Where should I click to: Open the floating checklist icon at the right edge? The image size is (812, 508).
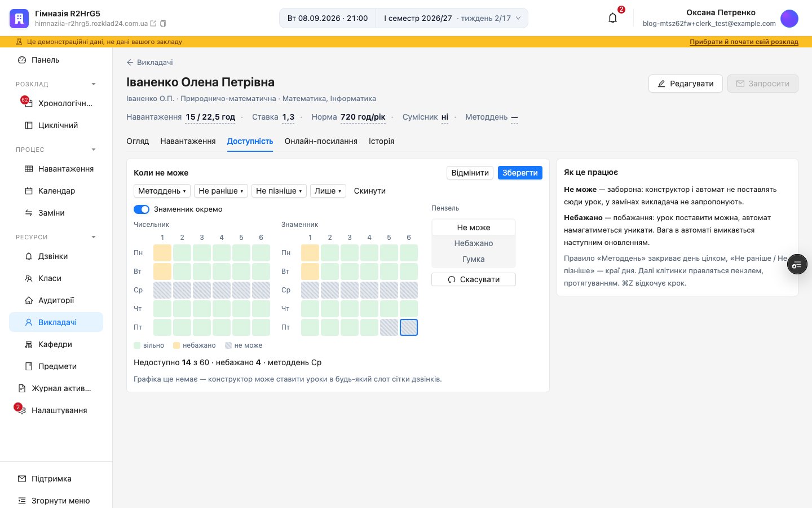(797, 264)
